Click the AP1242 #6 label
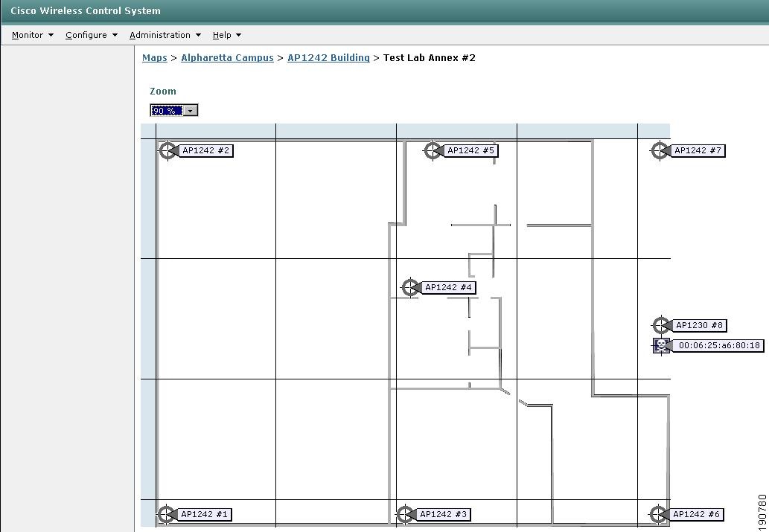 click(x=696, y=514)
